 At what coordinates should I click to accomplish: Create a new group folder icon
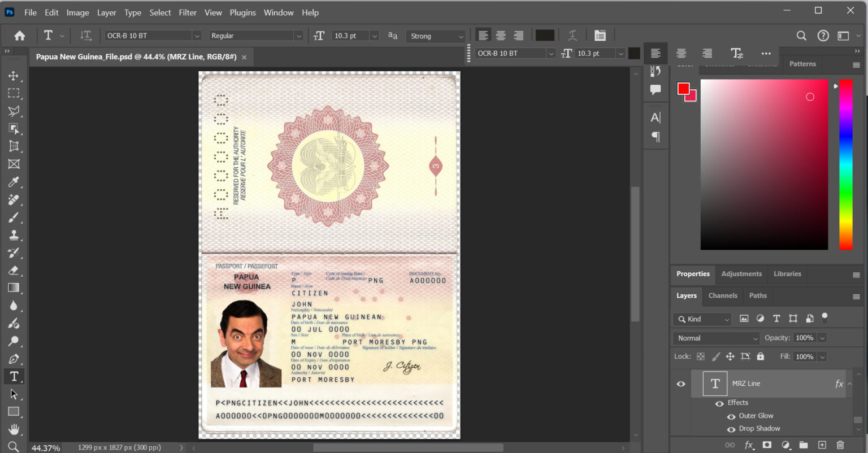(x=804, y=445)
